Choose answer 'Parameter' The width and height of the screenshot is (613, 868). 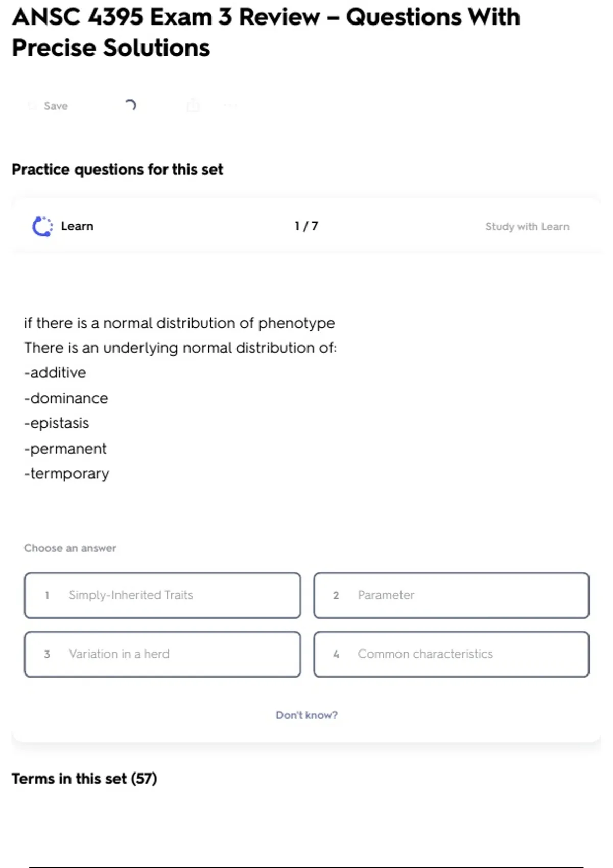tap(452, 595)
